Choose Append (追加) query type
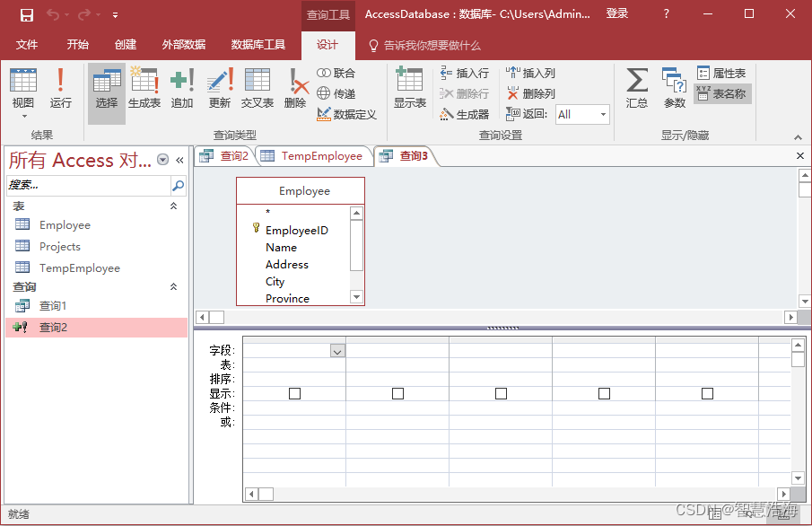Viewport: 812px width, 526px height. tap(182, 88)
